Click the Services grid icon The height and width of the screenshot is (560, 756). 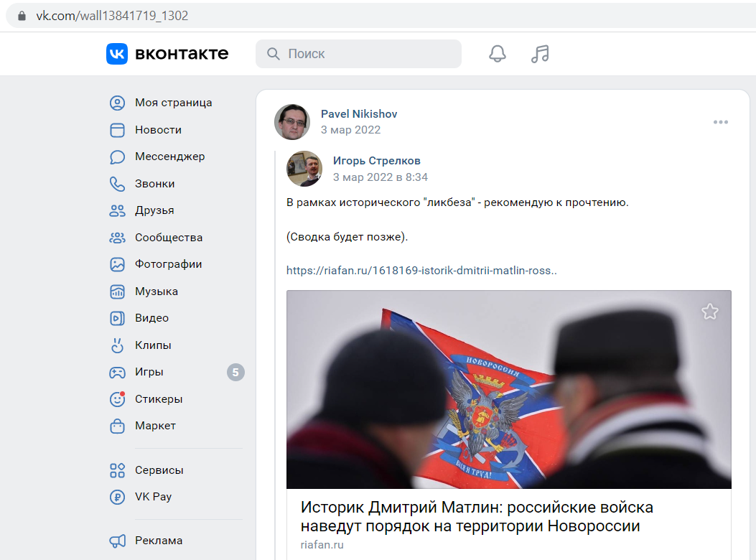[x=117, y=470]
